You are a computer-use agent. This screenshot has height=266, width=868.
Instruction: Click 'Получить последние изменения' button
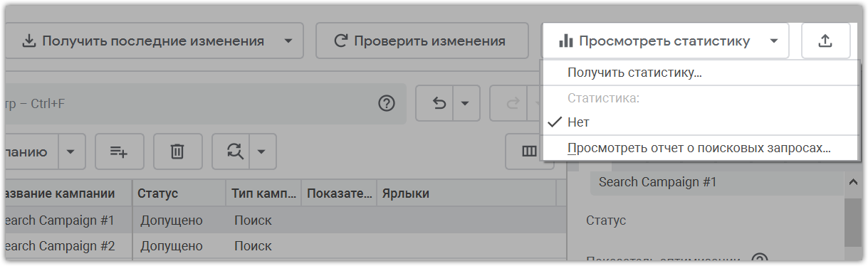[x=142, y=41]
